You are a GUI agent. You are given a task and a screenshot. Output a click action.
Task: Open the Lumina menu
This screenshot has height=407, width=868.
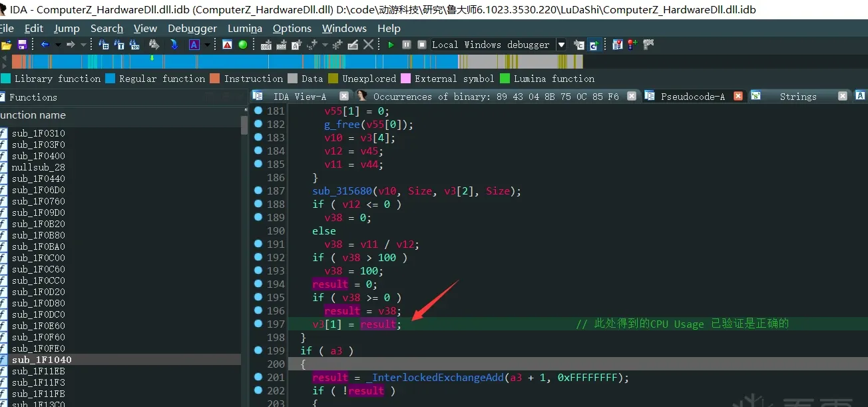(245, 28)
